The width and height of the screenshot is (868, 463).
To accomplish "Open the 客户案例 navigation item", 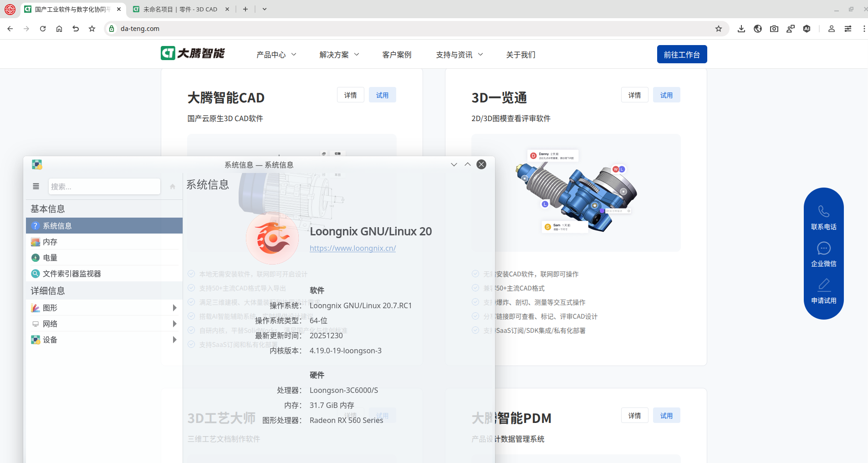I will pyautogui.click(x=397, y=55).
